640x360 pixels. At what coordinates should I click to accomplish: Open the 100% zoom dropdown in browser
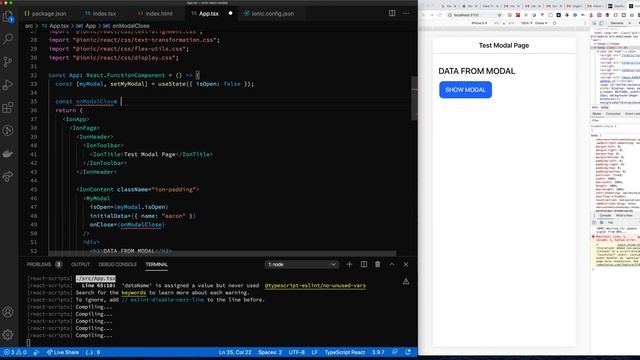[526, 23]
